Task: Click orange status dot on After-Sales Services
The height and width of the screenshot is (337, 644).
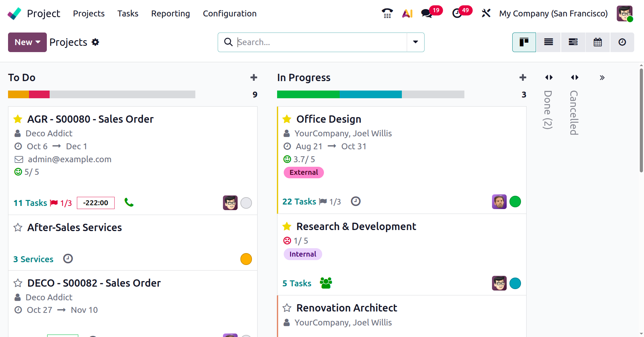Action: 246,259
